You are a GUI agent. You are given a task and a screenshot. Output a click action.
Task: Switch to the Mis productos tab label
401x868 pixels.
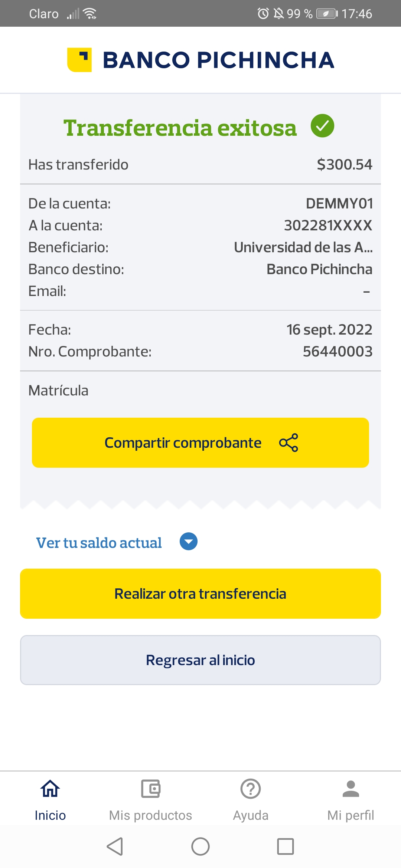click(150, 815)
